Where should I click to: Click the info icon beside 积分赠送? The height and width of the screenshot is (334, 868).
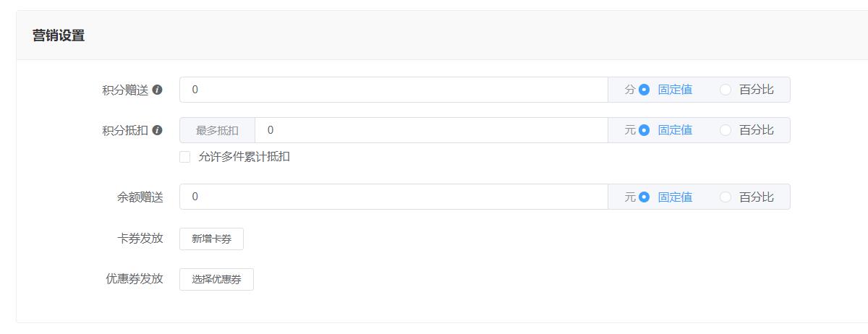pyautogui.click(x=158, y=90)
